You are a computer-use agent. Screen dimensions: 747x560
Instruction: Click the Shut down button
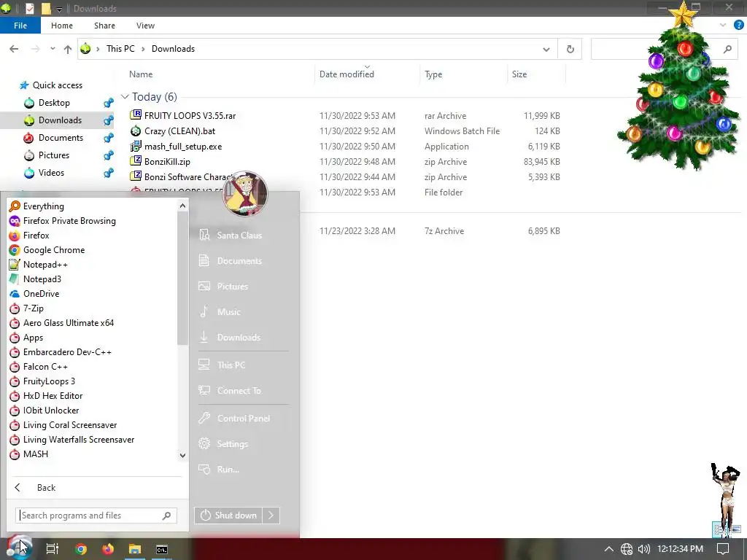point(228,516)
